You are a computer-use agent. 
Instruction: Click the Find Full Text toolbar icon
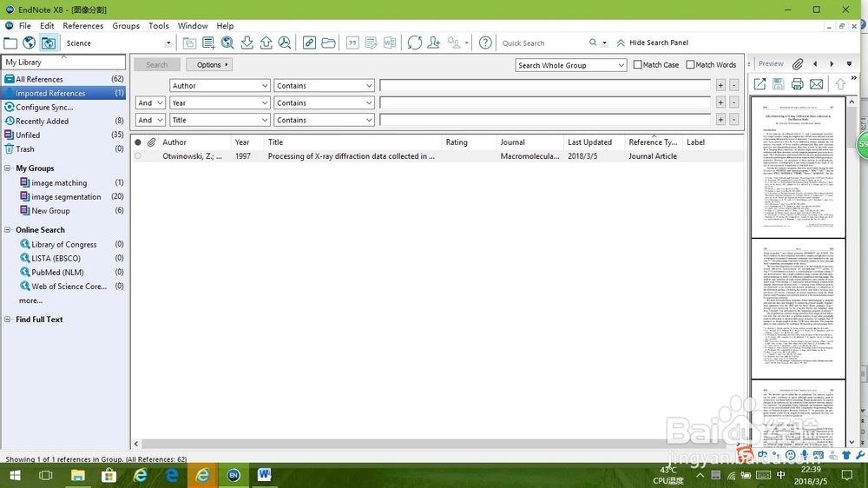(x=285, y=43)
